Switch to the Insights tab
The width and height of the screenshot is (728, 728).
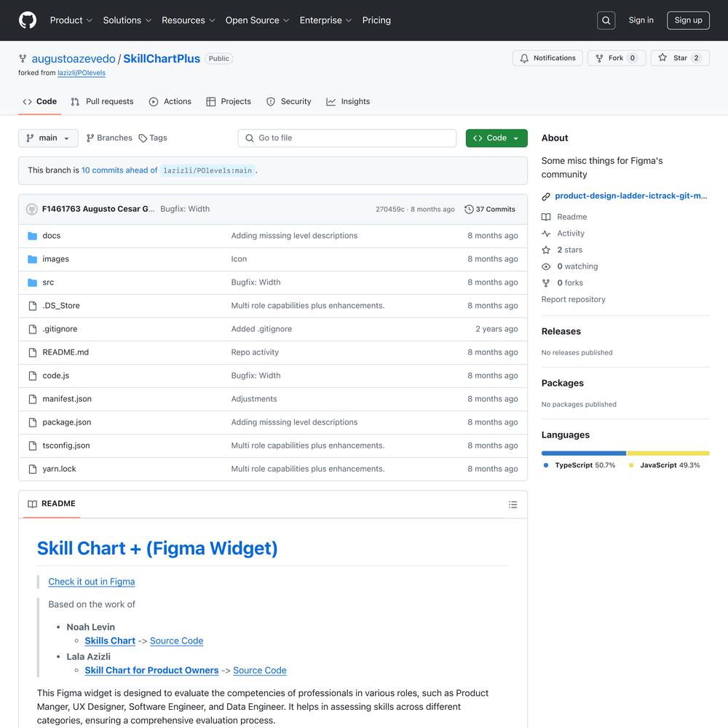(x=348, y=102)
